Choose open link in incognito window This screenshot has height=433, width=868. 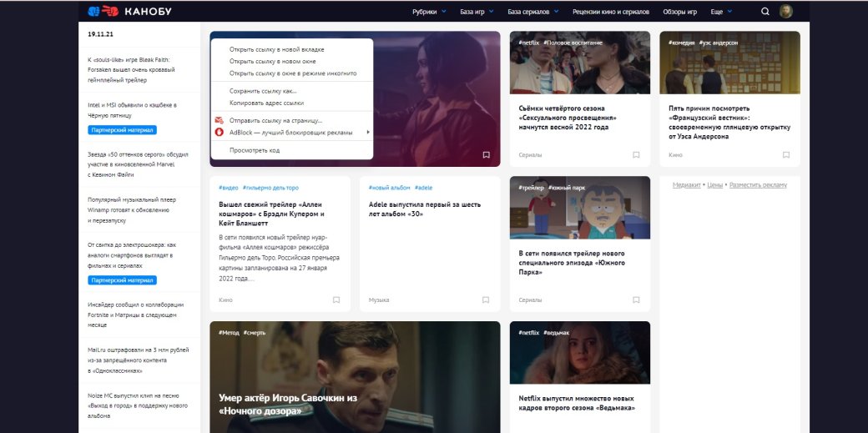pos(292,73)
